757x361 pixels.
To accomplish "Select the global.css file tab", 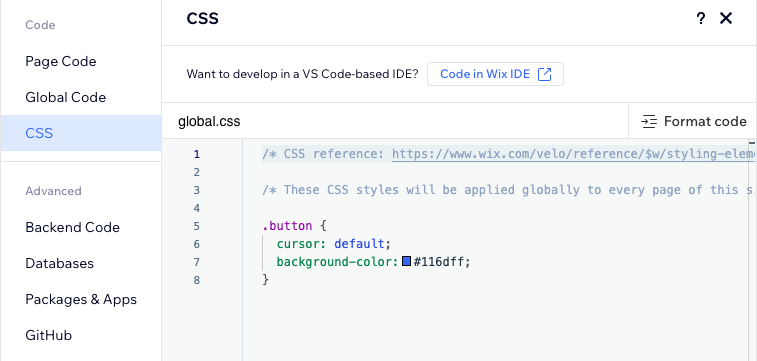I will click(x=209, y=121).
